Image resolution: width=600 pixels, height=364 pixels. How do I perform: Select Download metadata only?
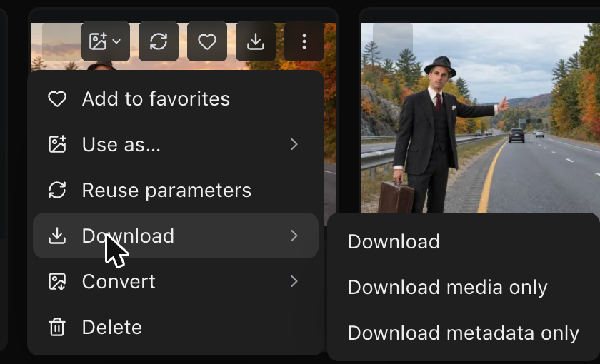click(x=463, y=333)
